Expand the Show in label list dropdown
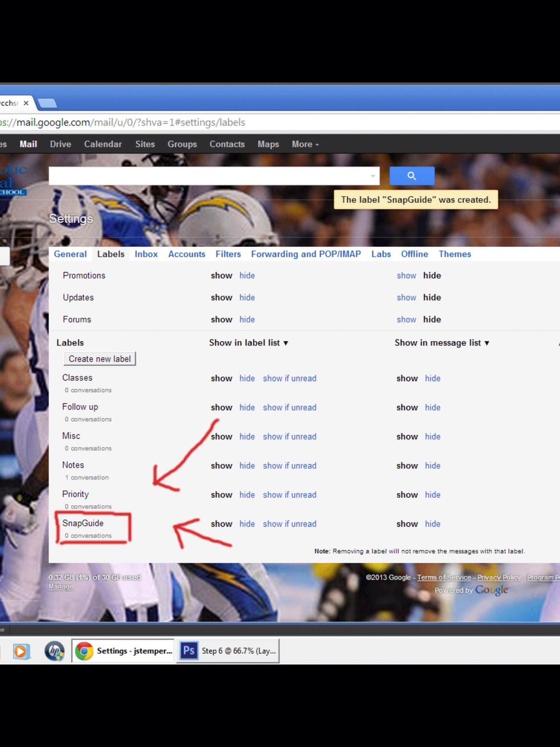560x747 pixels. pos(249,343)
